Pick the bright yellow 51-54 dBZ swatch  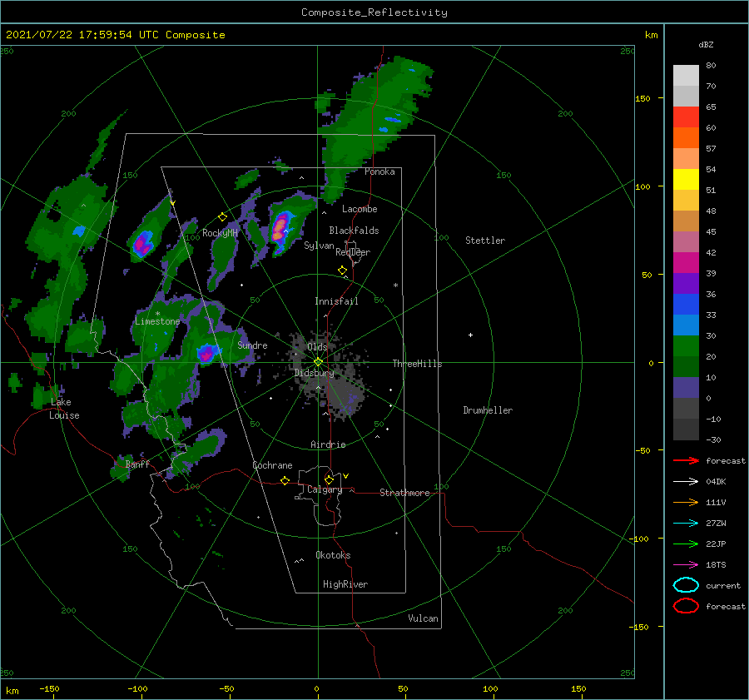686,180
